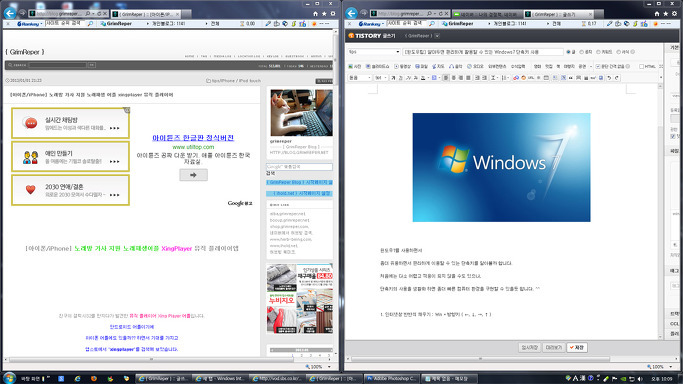This screenshot has height=384, width=683.
Task: Click the right editor vertical scrollbar
Action: click(660, 211)
